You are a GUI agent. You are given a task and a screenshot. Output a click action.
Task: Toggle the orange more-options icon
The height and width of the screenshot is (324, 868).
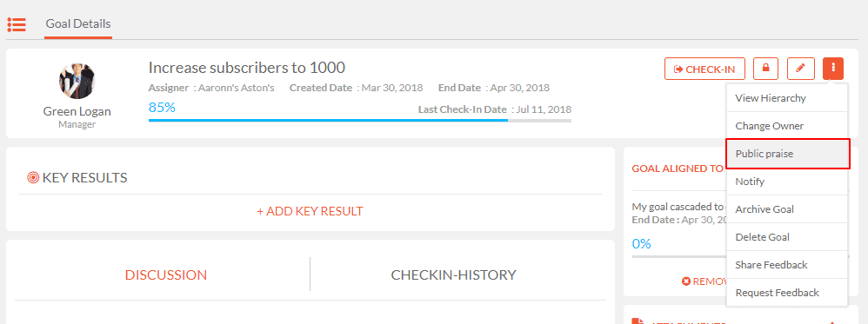click(833, 69)
